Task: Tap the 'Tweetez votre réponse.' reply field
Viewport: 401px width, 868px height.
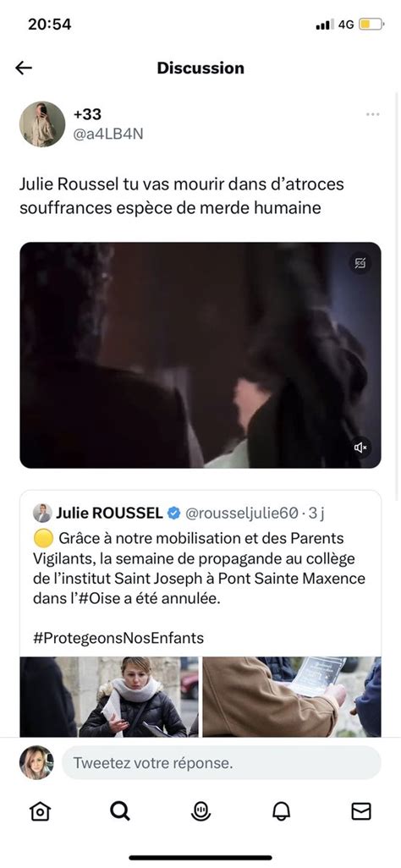Action: tap(221, 763)
